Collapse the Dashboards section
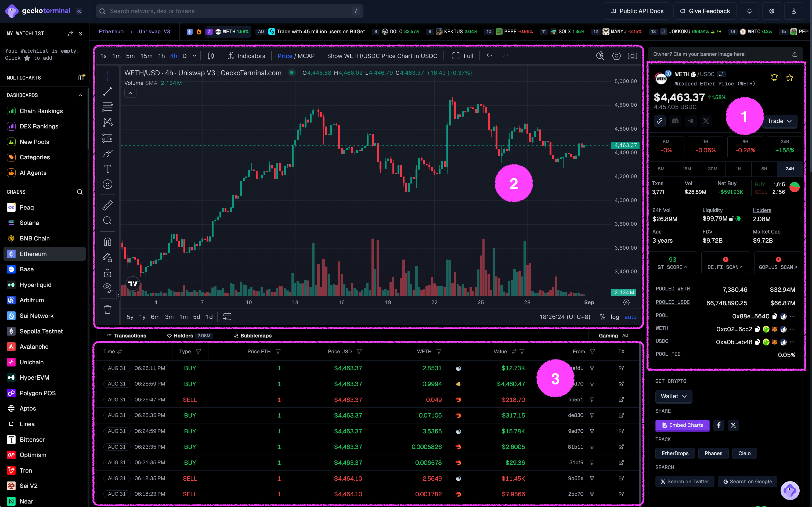The image size is (812, 507). (x=80, y=95)
